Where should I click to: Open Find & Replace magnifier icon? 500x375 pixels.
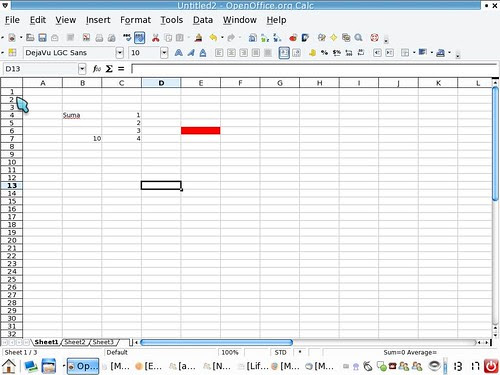(358, 38)
